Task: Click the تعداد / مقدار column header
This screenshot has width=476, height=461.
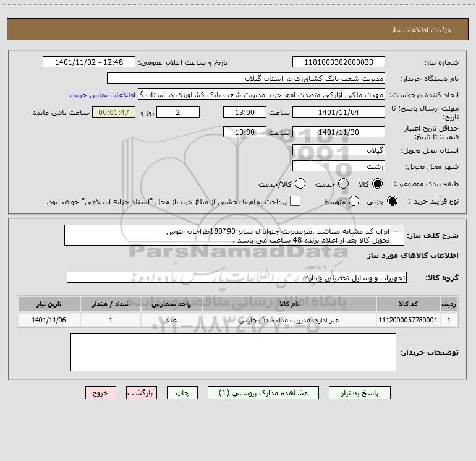Action: pos(111,304)
